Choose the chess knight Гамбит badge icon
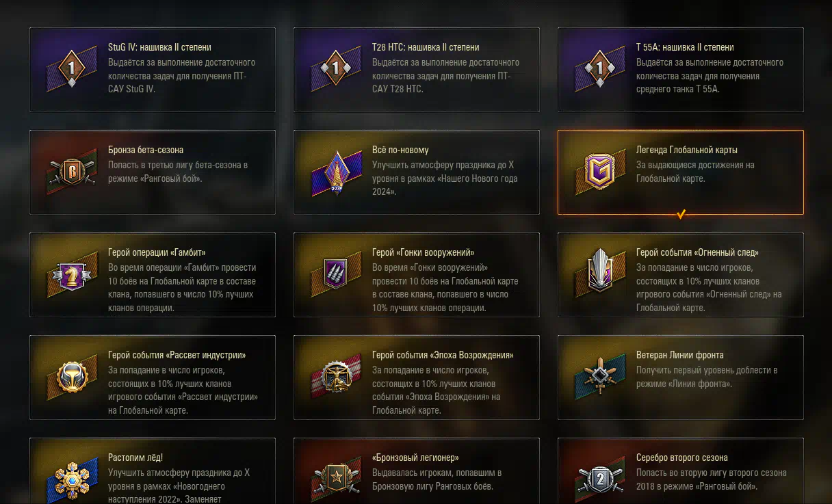The height and width of the screenshot is (504, 832). pyautogui.click(x=72, y=274)
